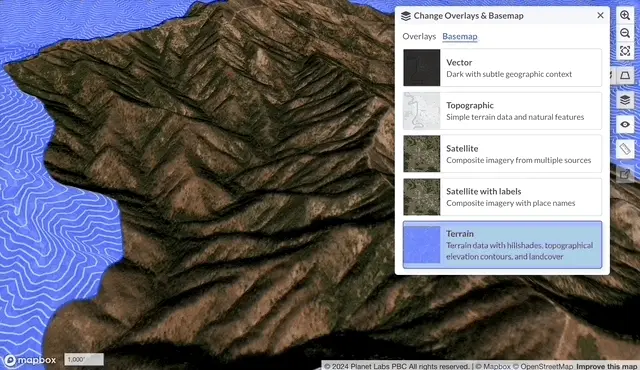Select Satellite with labels basemap

502,197
